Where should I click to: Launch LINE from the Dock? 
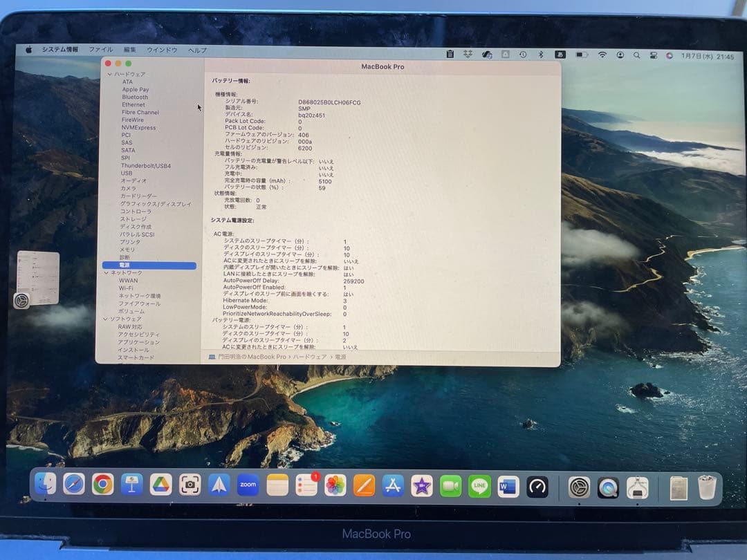tap(480, 486)
